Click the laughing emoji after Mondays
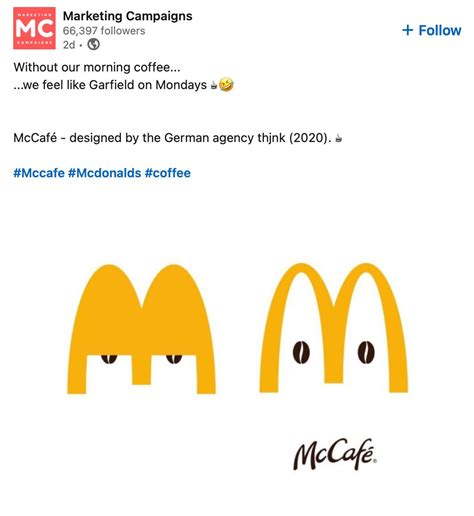 226,85
